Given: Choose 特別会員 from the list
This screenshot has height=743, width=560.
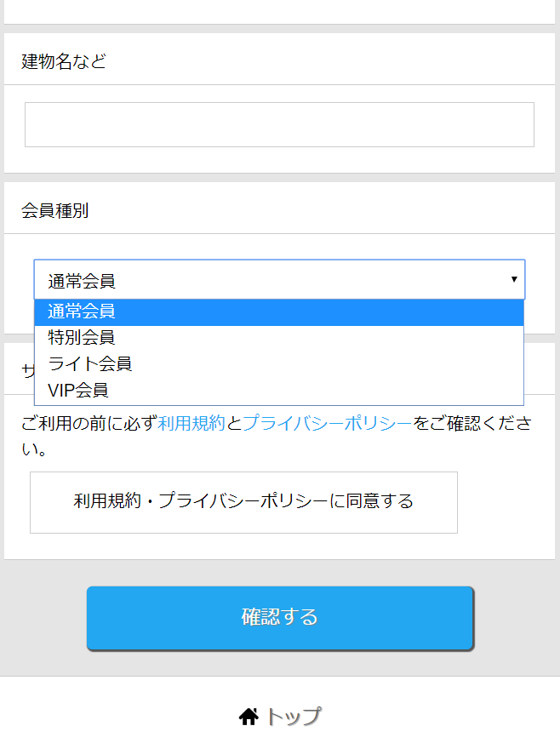Looking at the screenshot, I should pos(82,338).
